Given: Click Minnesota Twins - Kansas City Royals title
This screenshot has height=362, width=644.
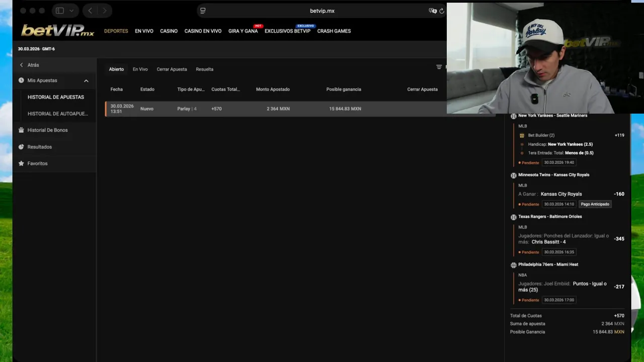Looking at the screenshot, I should pos(554,175).
